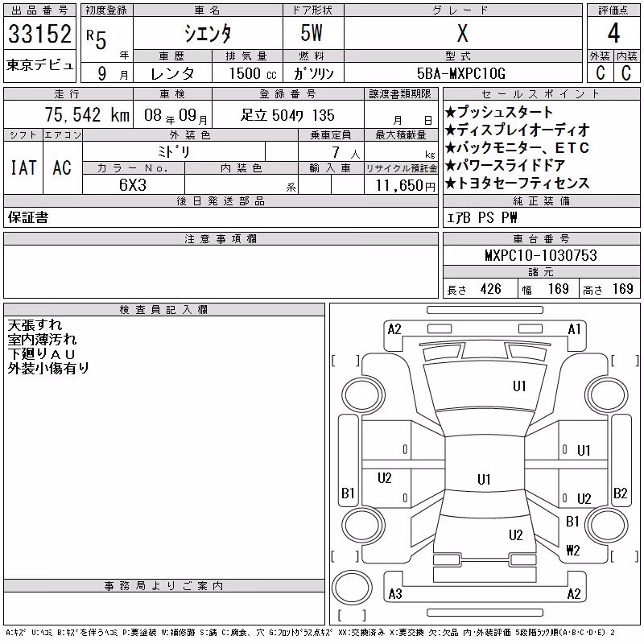Click the ★プッシュスタート sales point
The height and width of the screenshot is (644, 644).
(499, 112)
